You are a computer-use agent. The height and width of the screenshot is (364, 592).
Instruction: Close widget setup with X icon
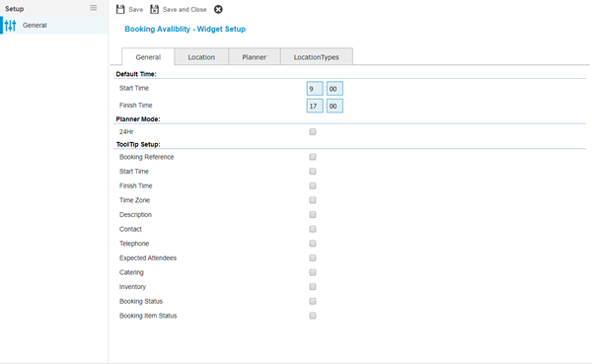(218, 10)
